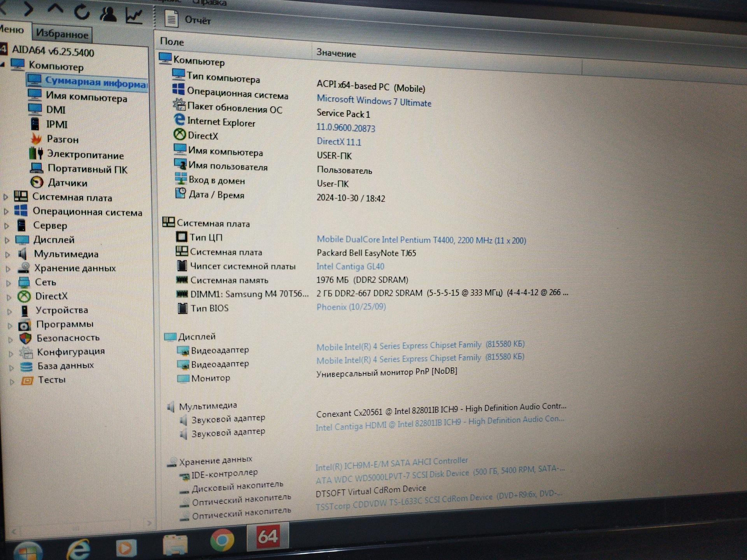Screen dimensions: 747x560
Task: Open the Intel Cantiga GL40 link
Action: [x=350, y=266]
